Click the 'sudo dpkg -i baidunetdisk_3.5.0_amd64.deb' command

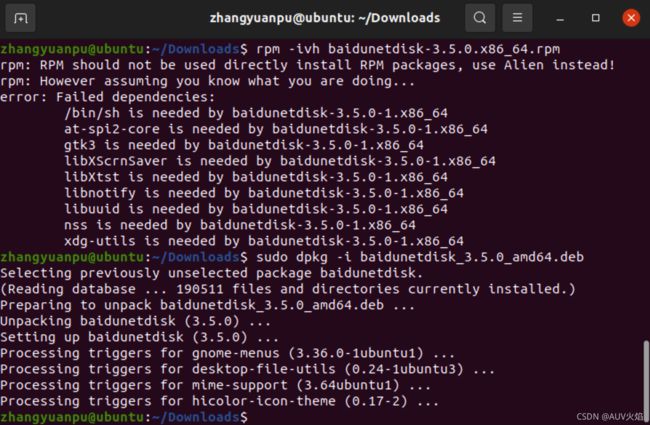(420, 257)
